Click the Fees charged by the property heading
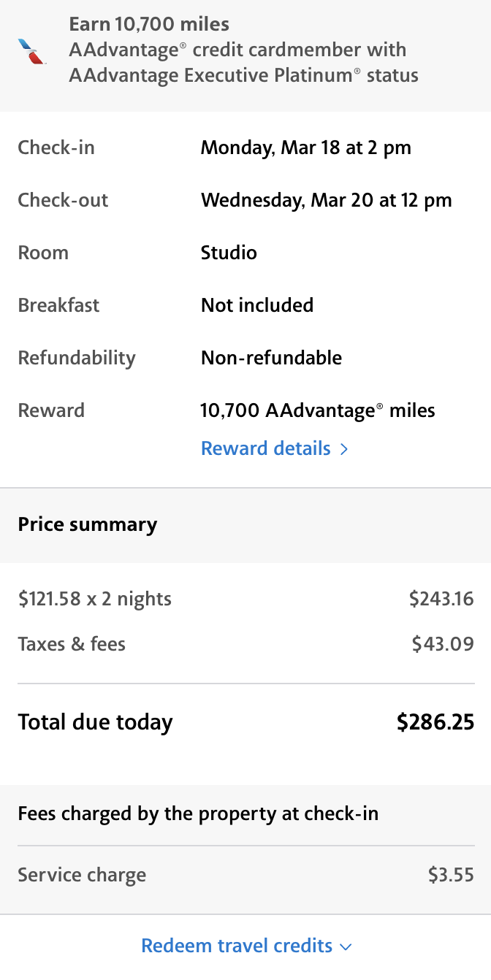 [198, 814]
